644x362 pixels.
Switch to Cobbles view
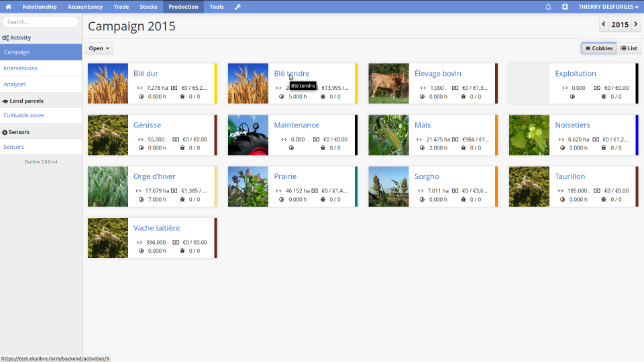pos(599,48)
